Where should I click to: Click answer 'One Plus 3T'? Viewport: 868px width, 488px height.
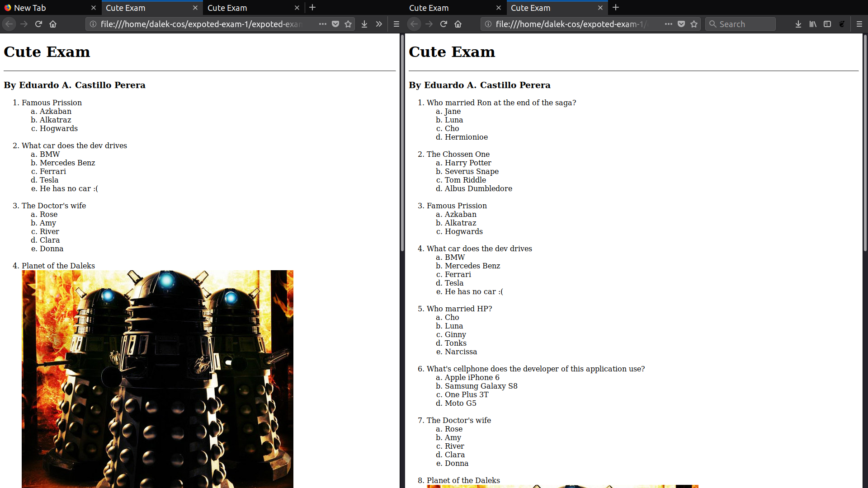[x=467, y=394]
